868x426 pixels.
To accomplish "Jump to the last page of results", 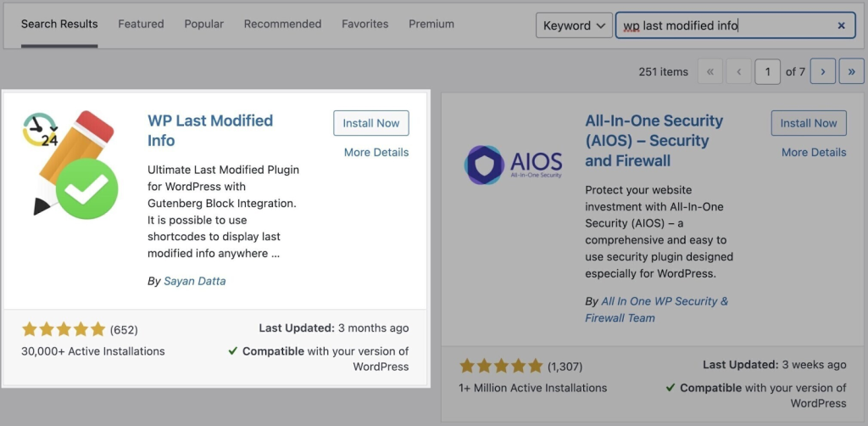I will click(851, 72).
